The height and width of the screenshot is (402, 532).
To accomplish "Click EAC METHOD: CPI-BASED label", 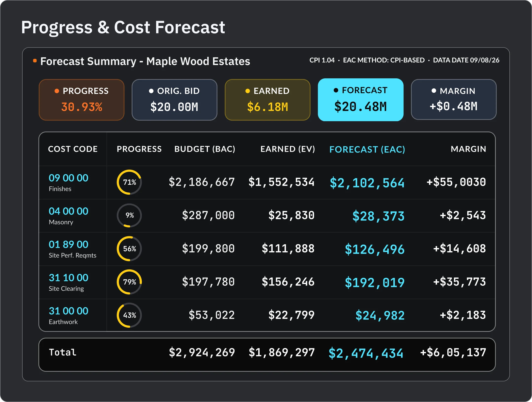I will coord(384,60).
